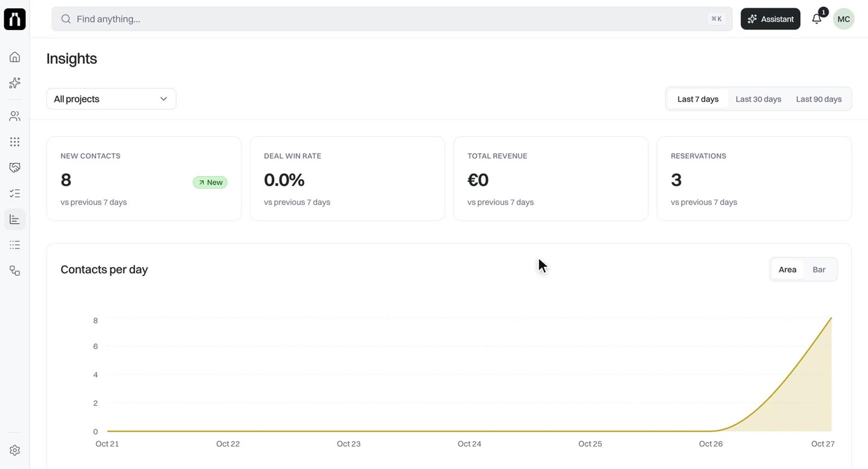
Task: Open the Assistant button
Action: point(770,19)
